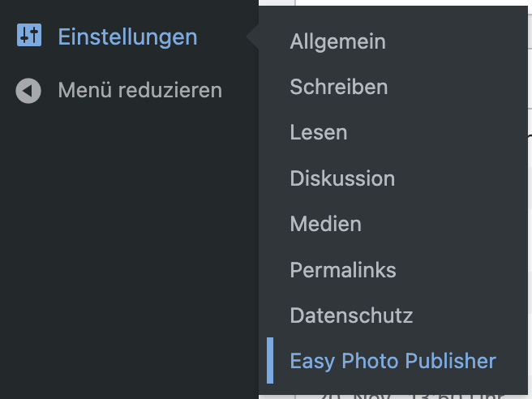532x399 pixels.
Task: Click the Menü reduzieren arrow icon
Action: (x=28, y=90)
